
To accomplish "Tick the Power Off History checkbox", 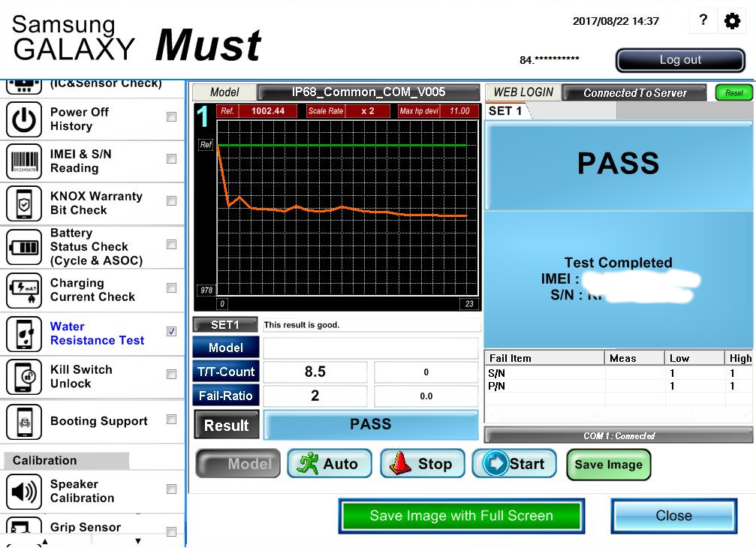I will (x=171, y=116).
